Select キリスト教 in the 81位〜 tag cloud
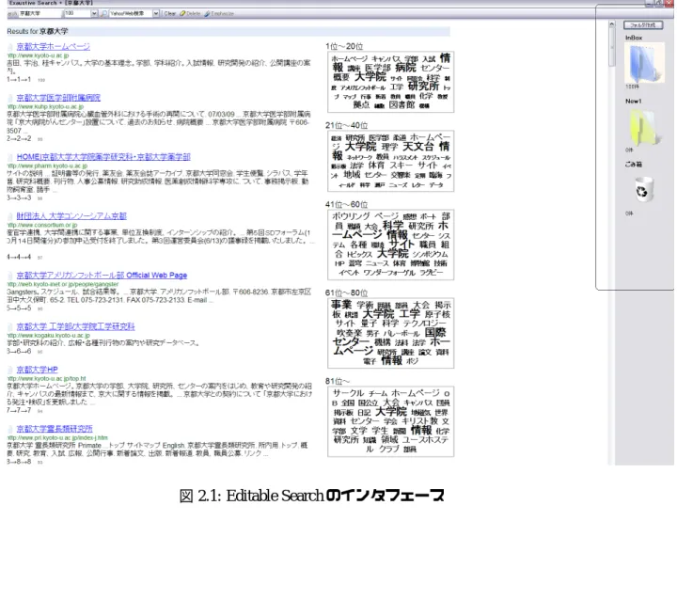Image resolution: width=677 pixels, height=616 pixels. point(419,420)
